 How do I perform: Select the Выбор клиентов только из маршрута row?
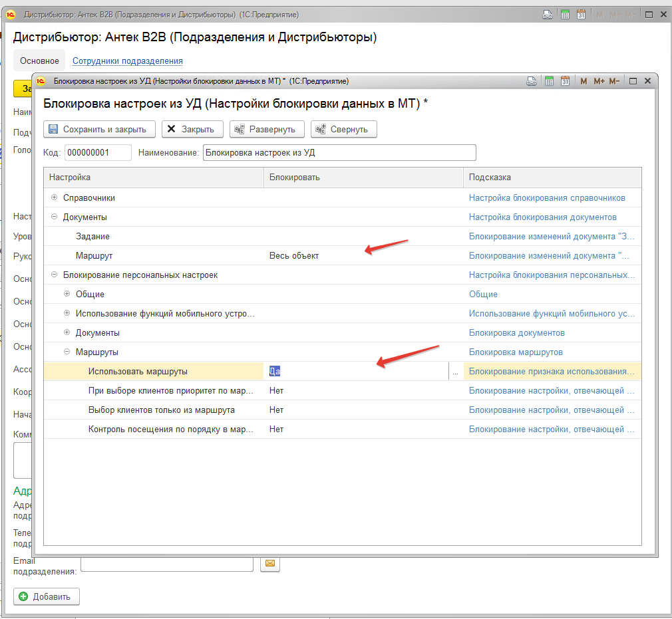pos(161,410)
